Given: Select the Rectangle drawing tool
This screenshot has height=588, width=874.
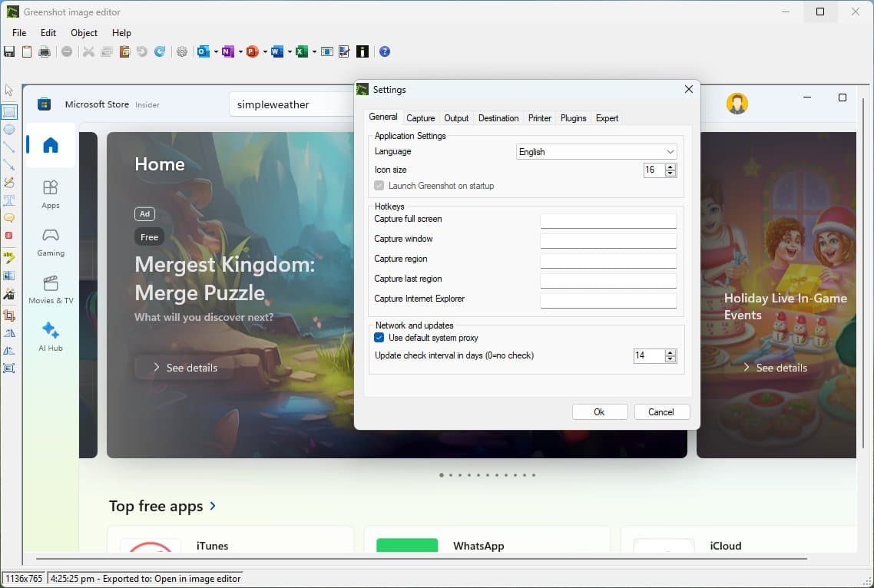Looking at the screenshot, I should 10,112.
